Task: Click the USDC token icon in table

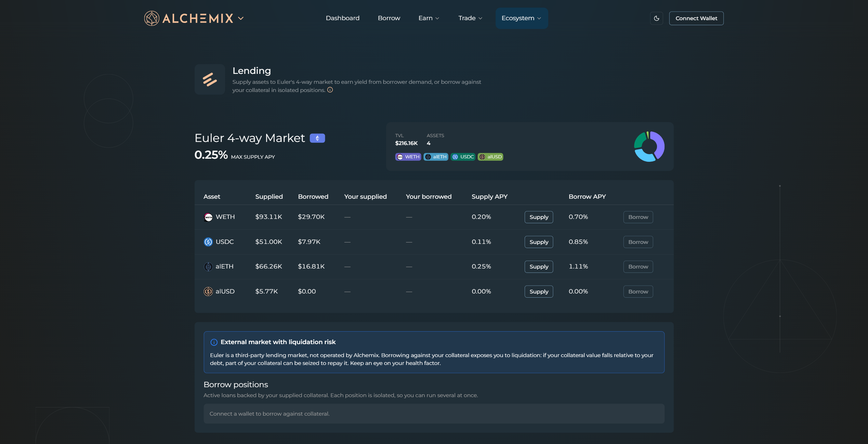Action: click(208, 242)
